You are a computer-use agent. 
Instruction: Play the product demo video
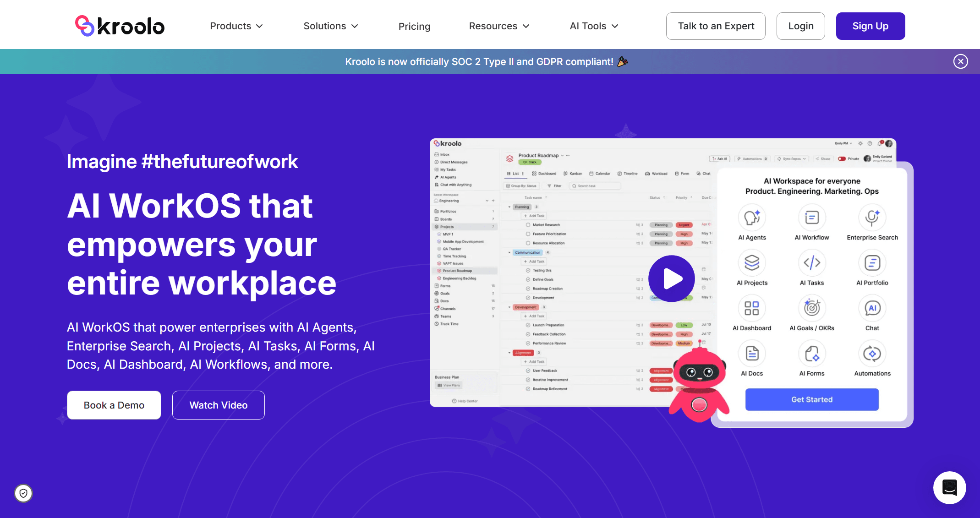pyautogui.click(x=672, y=278)
